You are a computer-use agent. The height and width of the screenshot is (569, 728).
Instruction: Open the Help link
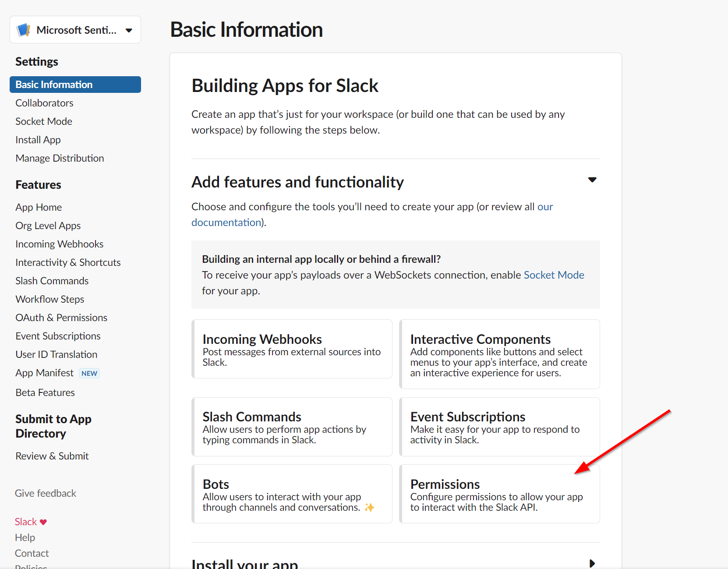pyautogui.click(x=25, y=537)
